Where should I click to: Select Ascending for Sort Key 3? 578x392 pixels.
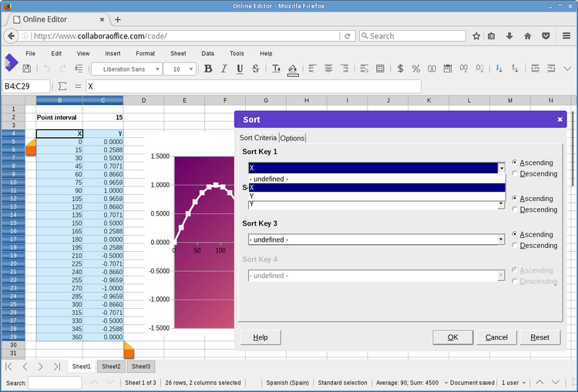515,234
